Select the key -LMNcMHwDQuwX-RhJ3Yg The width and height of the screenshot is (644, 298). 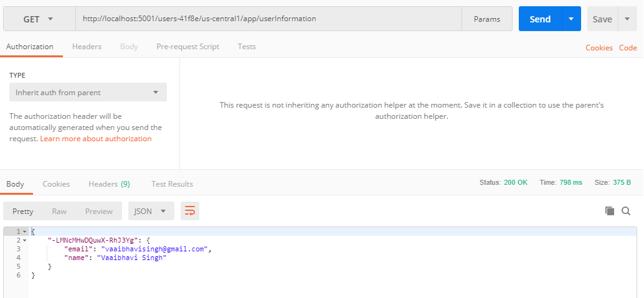click(93, 240)
